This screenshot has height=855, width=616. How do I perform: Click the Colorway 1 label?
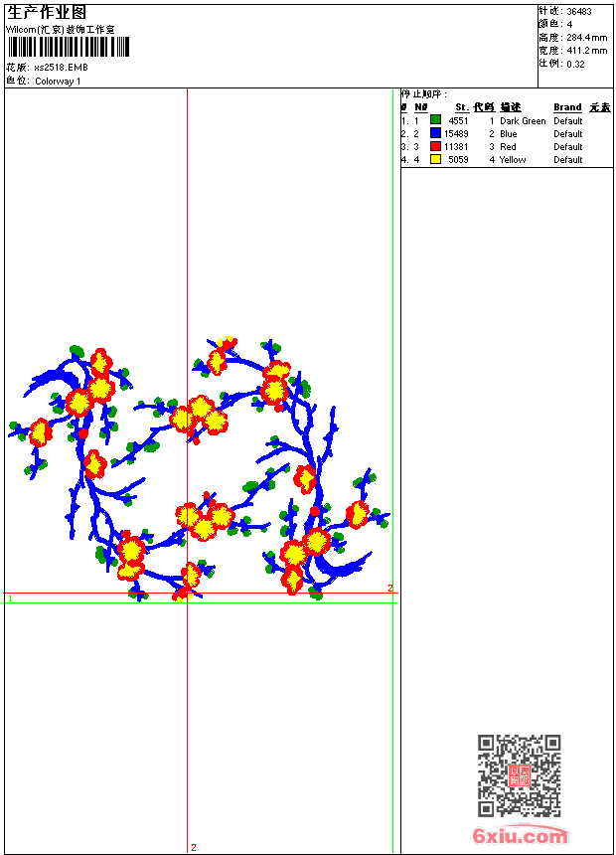coord(58,82)
